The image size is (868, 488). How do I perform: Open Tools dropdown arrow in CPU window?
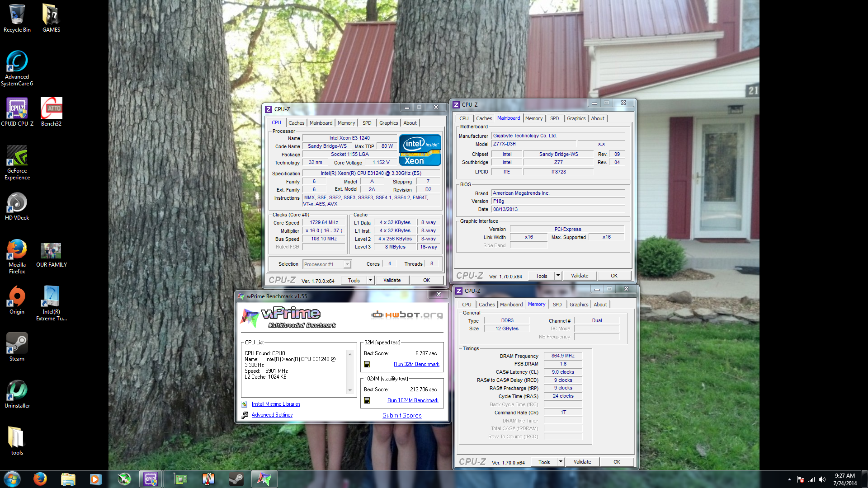[370, 280]
